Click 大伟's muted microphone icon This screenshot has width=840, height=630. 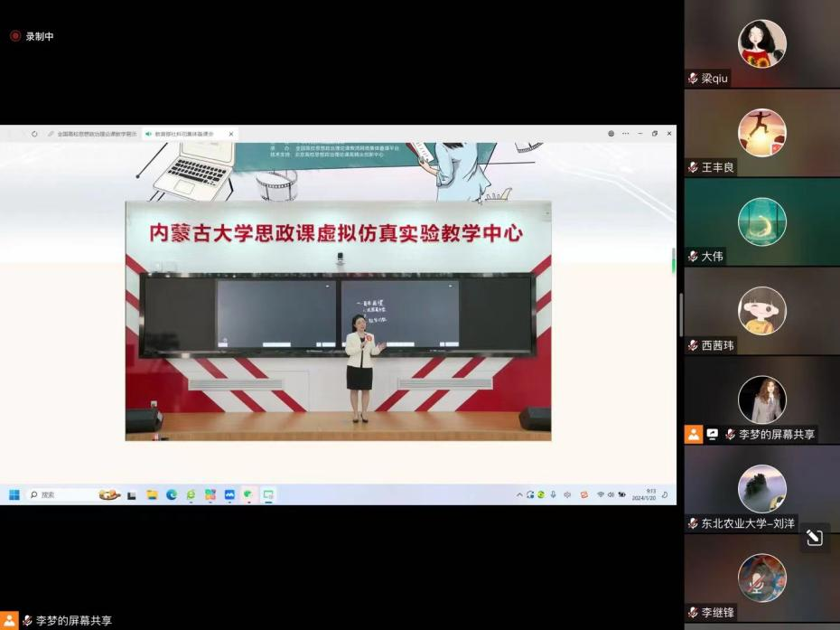693,257
